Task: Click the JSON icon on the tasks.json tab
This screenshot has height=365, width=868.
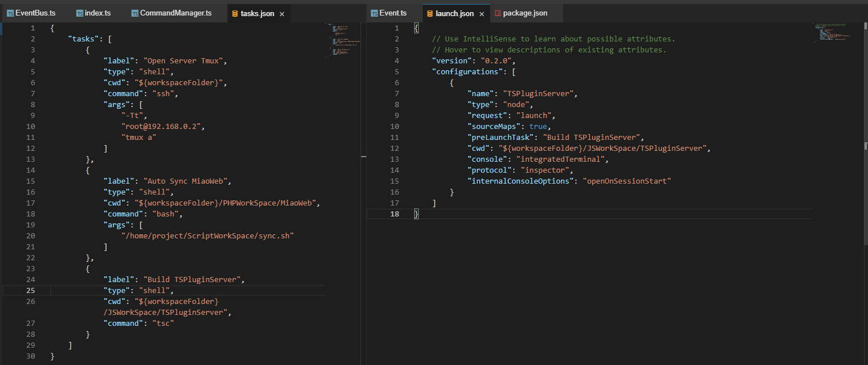Action: tap(234, 12)
